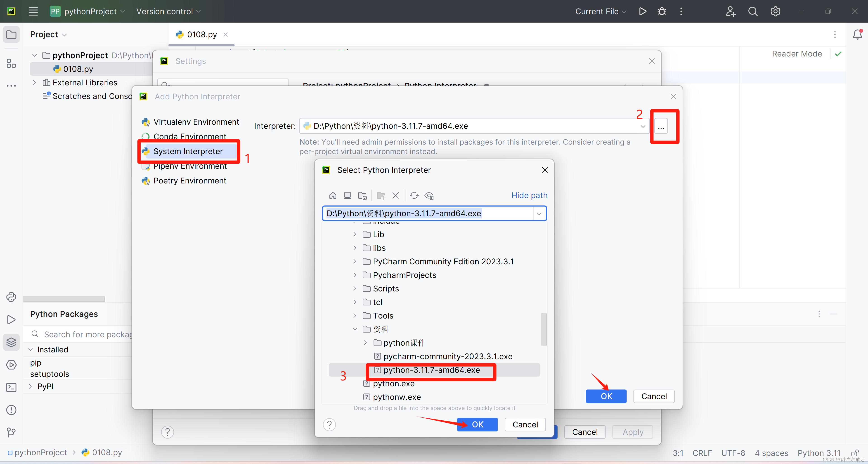
Task: Open the Interpreter path dropdown
Action: point(643,126)
